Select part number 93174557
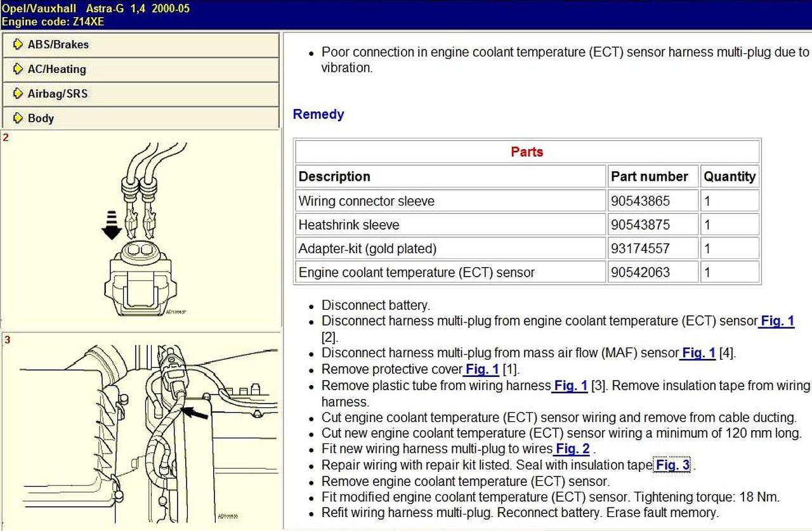The height and width of the screenshot is (531, 812). [653, 249]
